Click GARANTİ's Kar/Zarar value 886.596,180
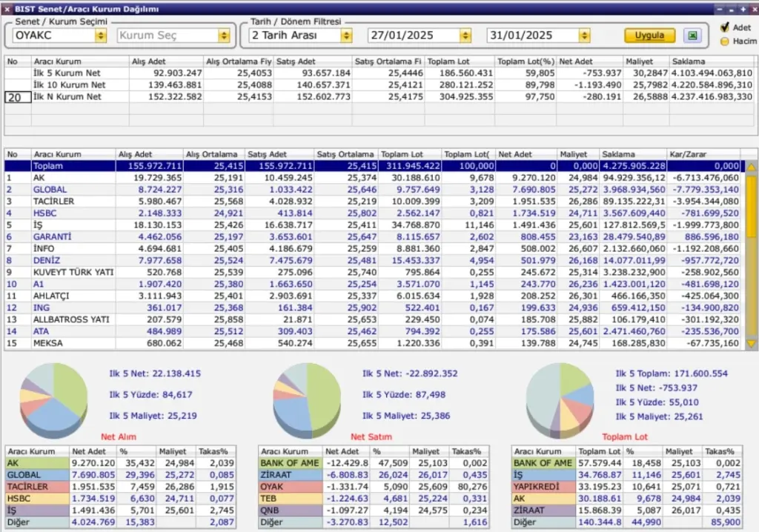The width and height of the screenshot is (759, 532). (x=712, y=236)
